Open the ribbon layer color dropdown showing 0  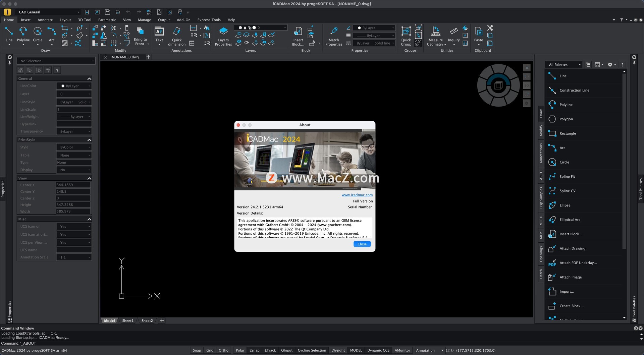coord(261,28)
